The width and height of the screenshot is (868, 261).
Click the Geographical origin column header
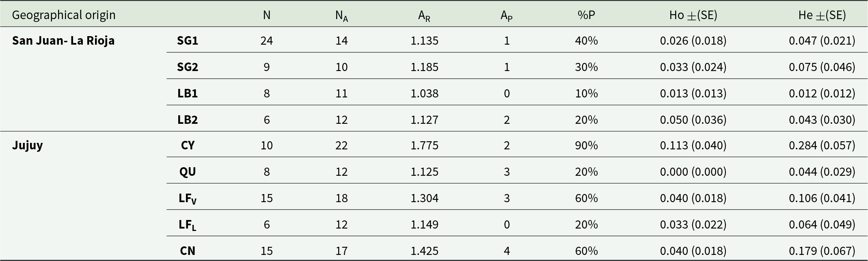(64, 15)
